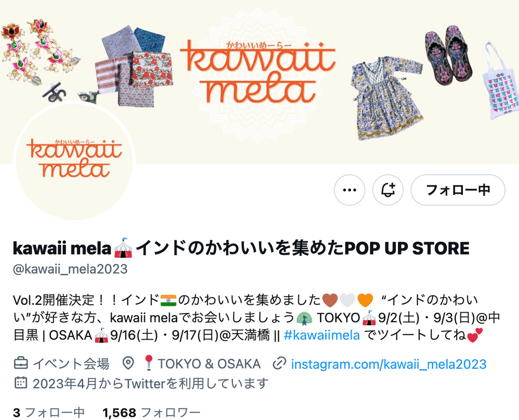
Task: Open the three-dot more options menu
Action: 349,190
